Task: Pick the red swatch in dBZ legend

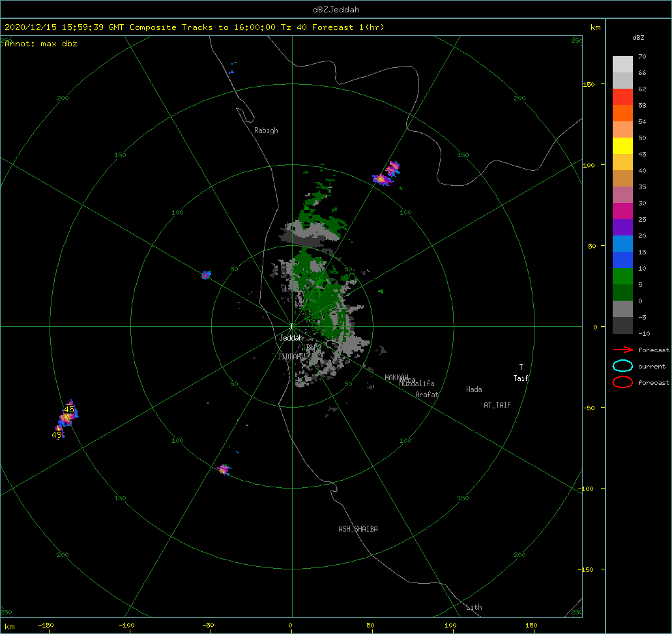Action: coord(622,97)
